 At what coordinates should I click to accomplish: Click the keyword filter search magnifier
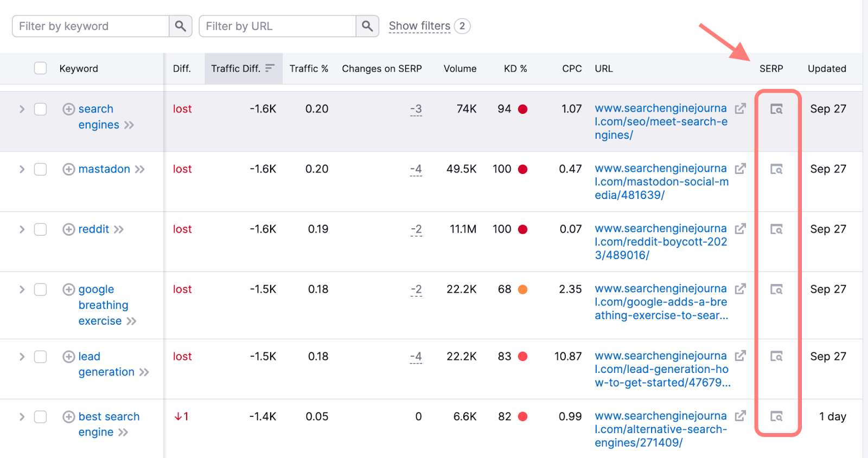tap(181, 26)
